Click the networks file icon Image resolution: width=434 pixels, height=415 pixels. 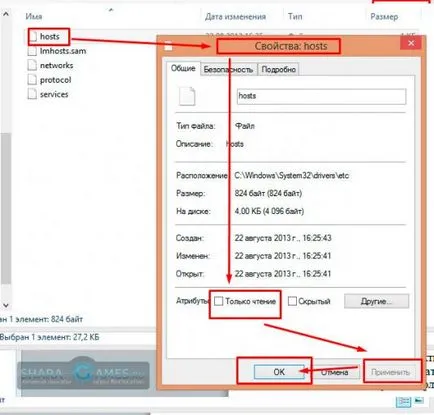pos(32,65)
